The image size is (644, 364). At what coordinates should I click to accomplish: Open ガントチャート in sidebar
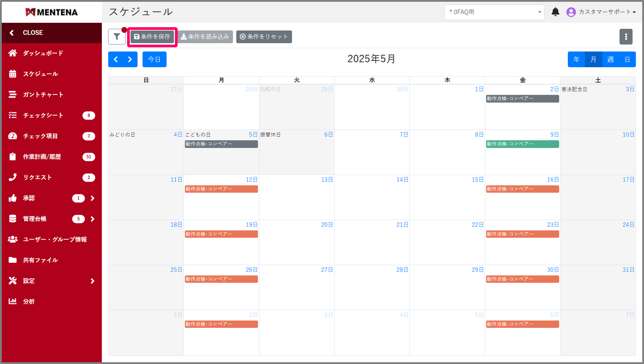pos(43,95)
